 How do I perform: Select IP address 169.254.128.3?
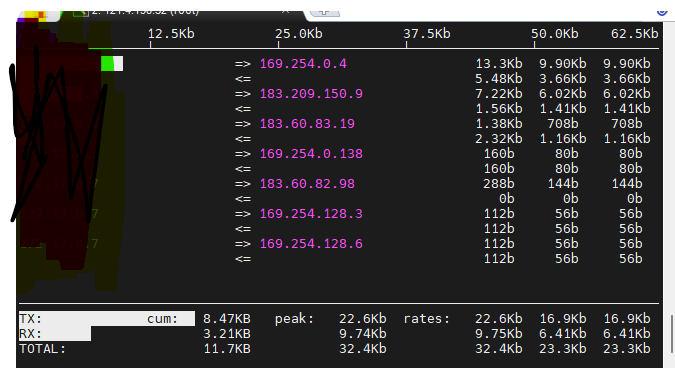click(x=311, y=214)
